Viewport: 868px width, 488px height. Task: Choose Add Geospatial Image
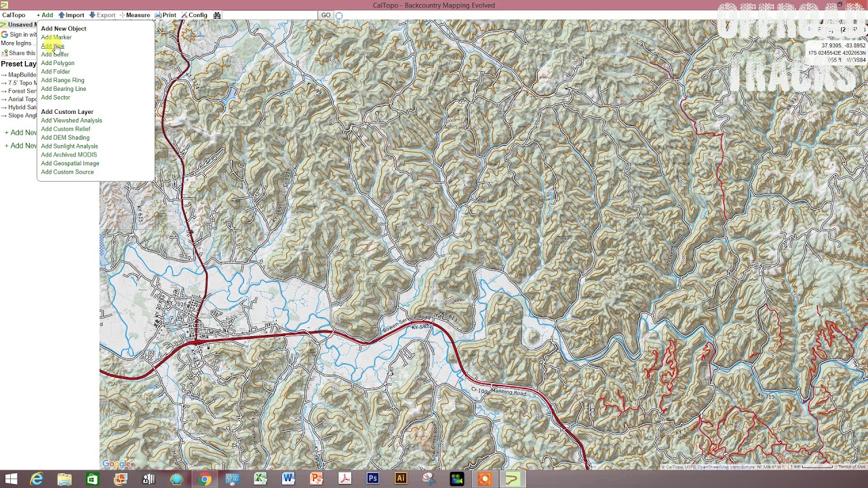(70, 163)
